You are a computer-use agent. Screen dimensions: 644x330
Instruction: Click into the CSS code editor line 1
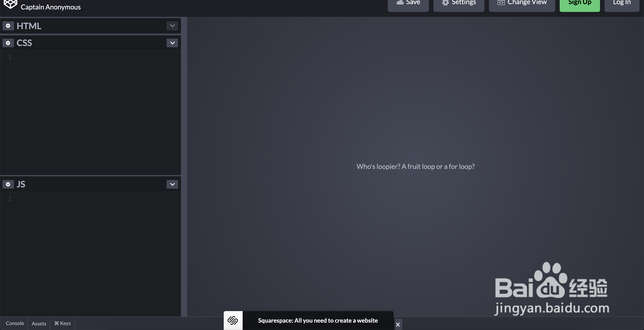tap(96, 58)
